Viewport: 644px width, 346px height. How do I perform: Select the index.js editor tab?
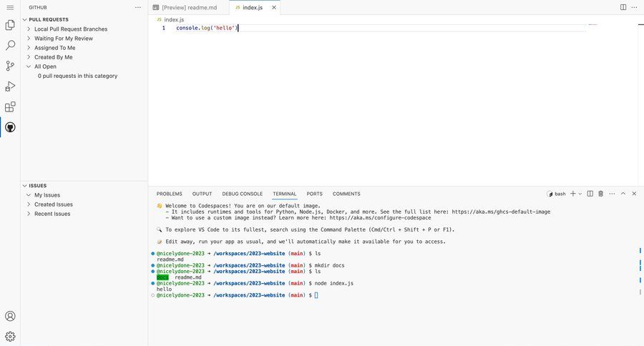point(252,7)
